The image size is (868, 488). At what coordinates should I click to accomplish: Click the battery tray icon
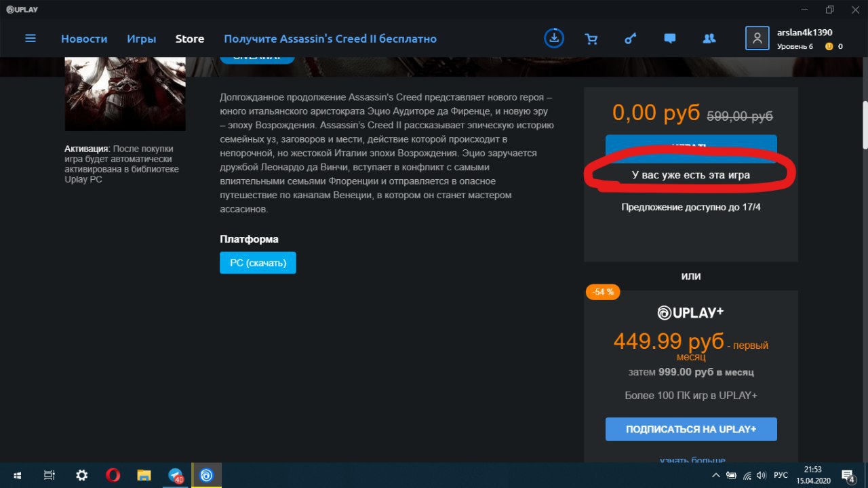point(732,476)
